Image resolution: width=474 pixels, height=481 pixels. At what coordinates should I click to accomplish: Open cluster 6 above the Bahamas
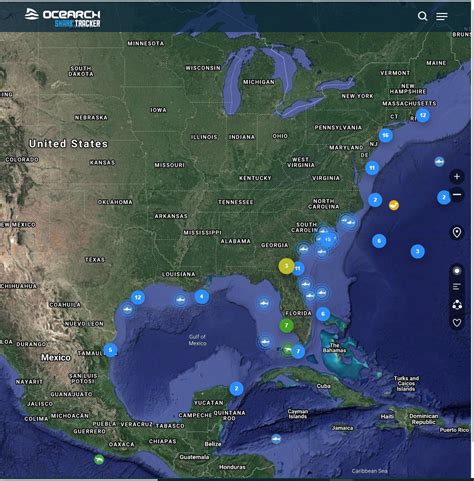point(323,314)
